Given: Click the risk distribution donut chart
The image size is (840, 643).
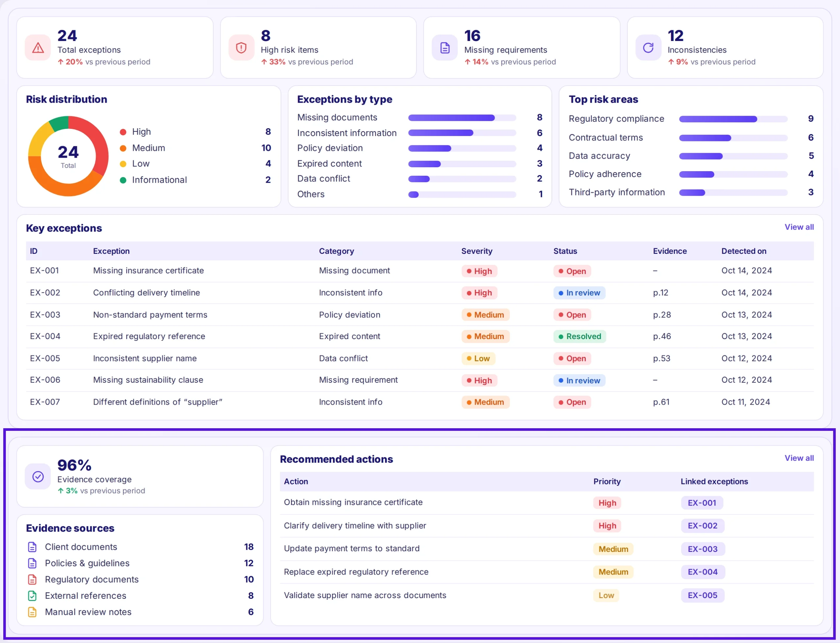Looking at the screenshot, I should pyautogui.click(x=68, y=156).
